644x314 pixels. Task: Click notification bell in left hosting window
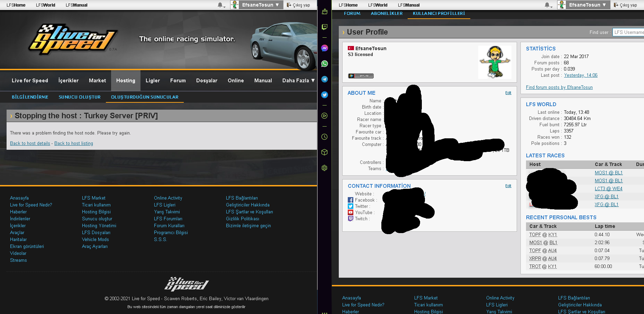pos(220,5)
